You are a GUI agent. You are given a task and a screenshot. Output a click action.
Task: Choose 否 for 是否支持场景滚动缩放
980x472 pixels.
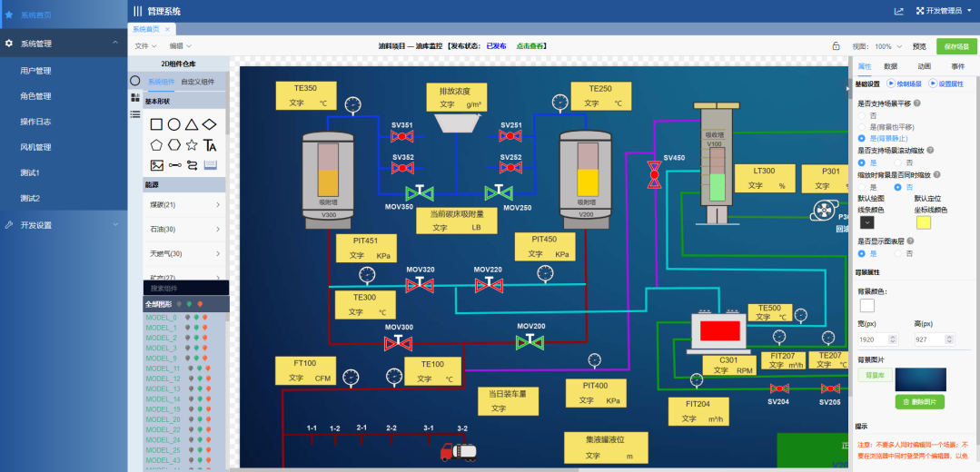[899, 162]
